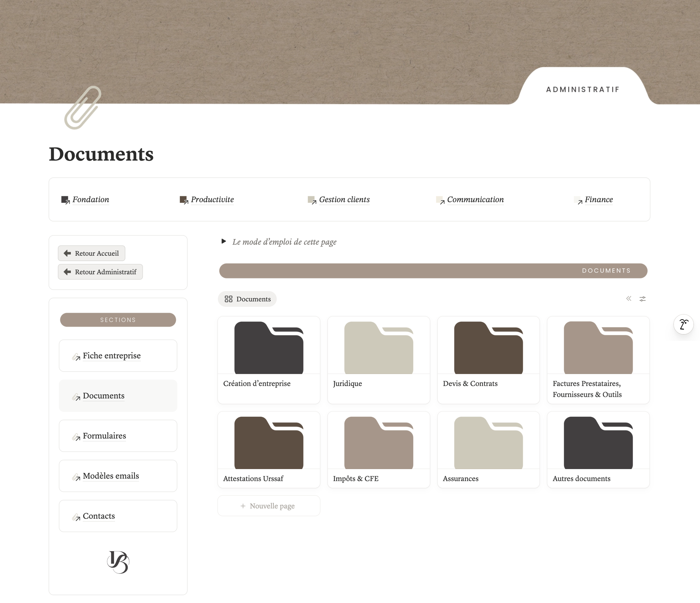Open the Autres documents folder card
This screenshot has width=700, height=603.
coord(598,449)
